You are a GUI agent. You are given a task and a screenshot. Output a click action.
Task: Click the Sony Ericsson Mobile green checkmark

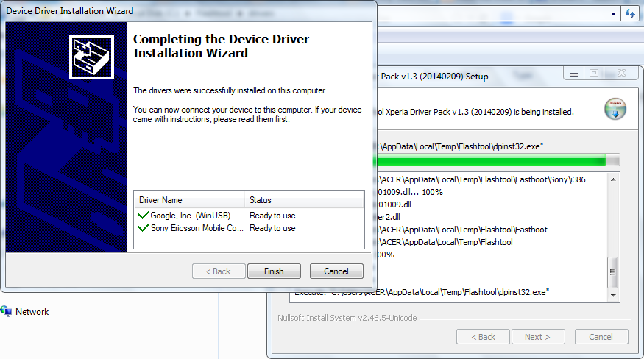(x=144, y=227)
